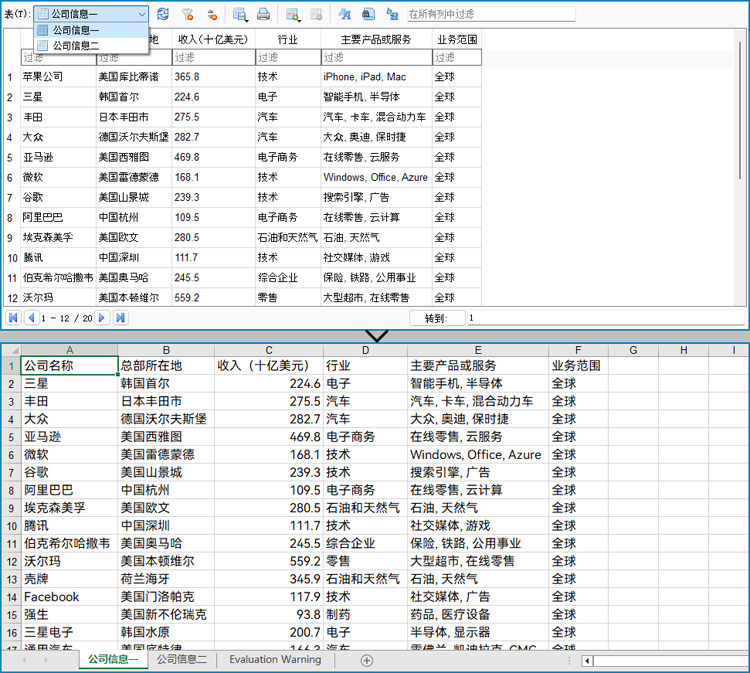Viewport: 750px width, 673px height.
Task: Focus the filter in all columns field
Action: (491, 14)
